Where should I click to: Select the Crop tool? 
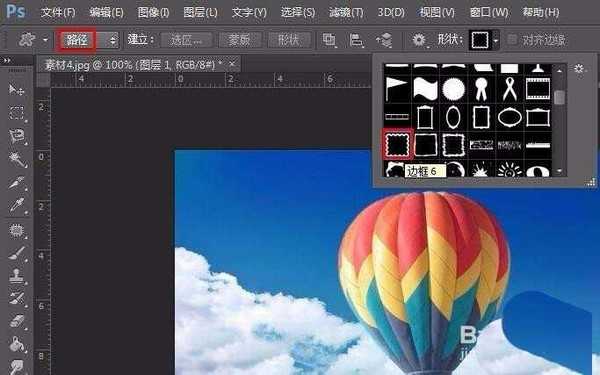point(16,183)
